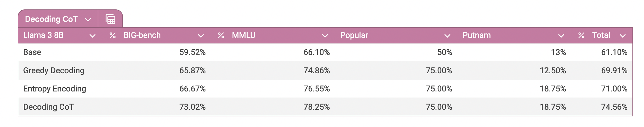Open the Decoding CoT tab chevron menu
The image size is (644, 127).
(88, 20)
